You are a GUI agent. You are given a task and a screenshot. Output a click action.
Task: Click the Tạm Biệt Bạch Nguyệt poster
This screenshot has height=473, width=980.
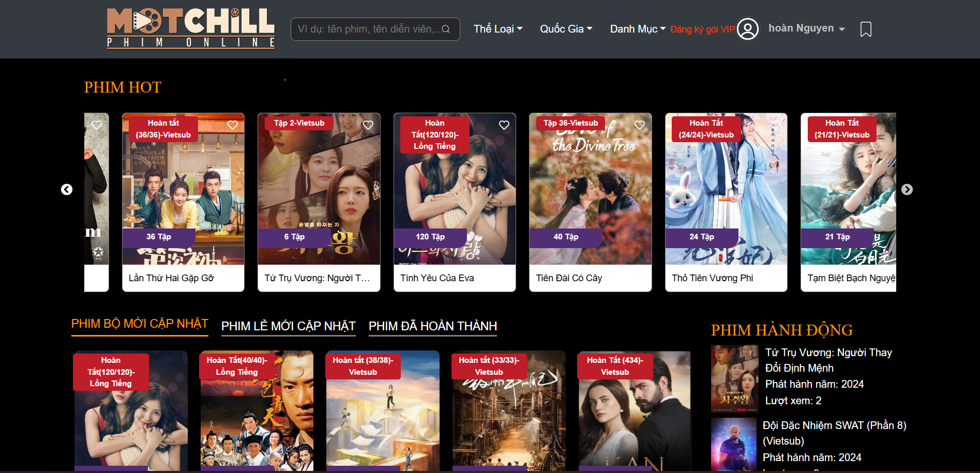pos(848,189)
